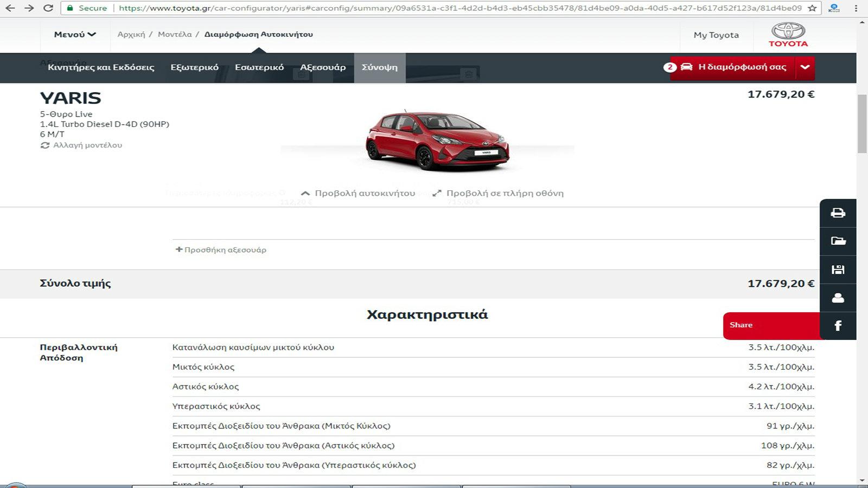Bookmark this page using the star icon
This screenshot has width=868, height=488.
tap(812, 8)
